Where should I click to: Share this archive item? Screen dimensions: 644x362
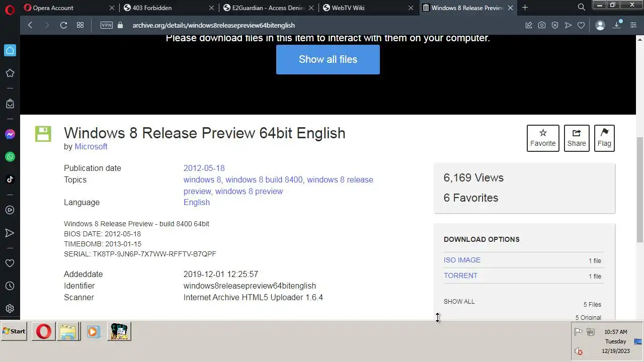577,138
